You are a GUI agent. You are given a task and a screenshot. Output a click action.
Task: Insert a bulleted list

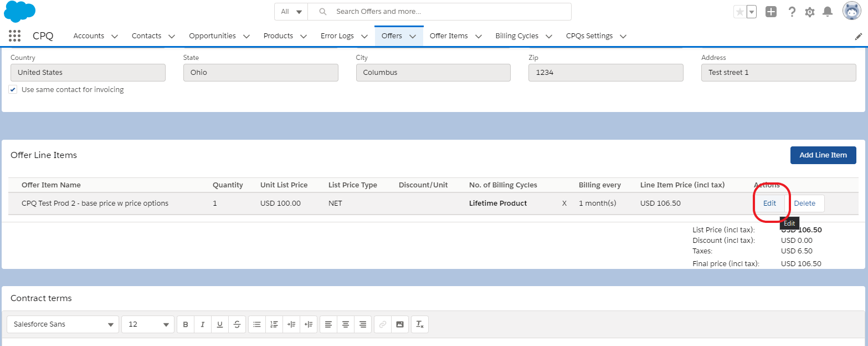click(x=257, y=324)
